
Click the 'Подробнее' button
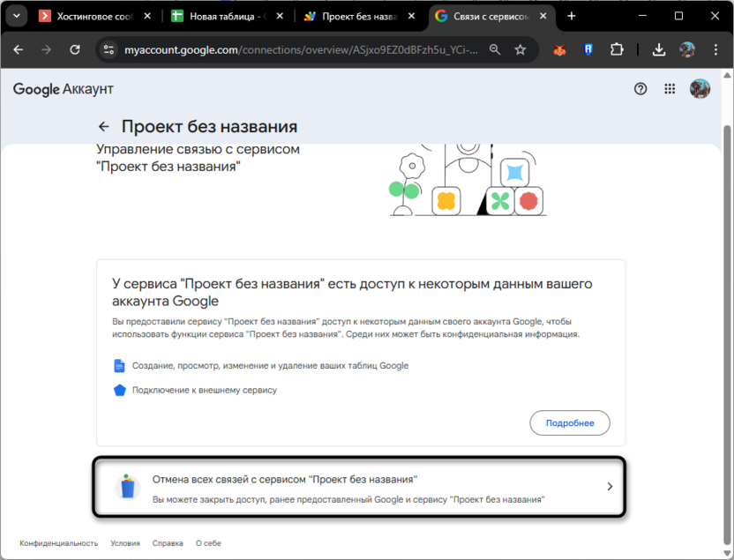[x=569, y=422]
